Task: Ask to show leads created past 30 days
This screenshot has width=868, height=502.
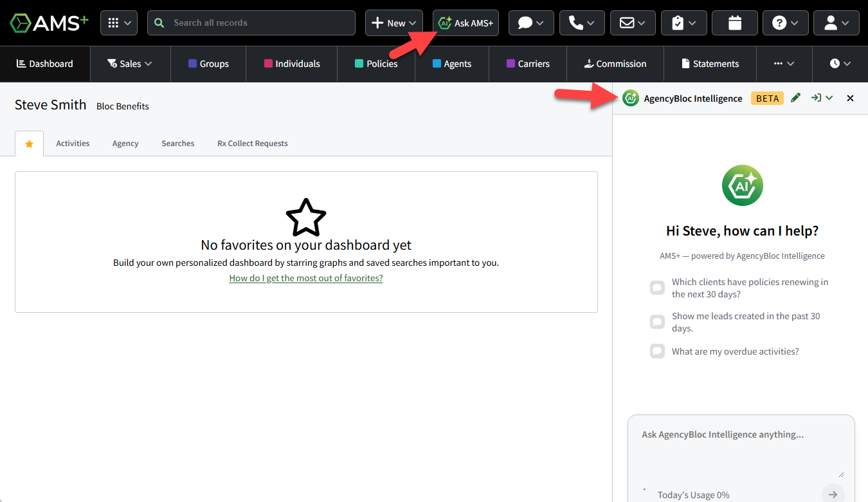Action: pos(741,322)
